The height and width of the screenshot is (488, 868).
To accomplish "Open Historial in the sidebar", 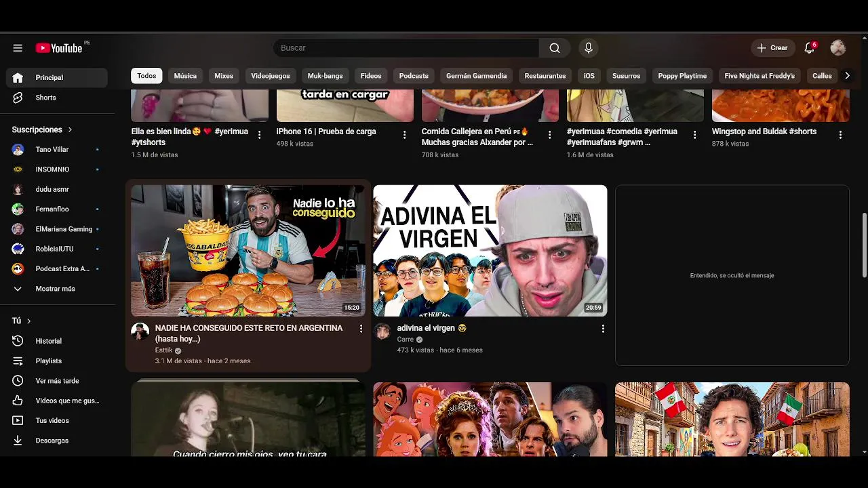I will click(x=57, y=341).
